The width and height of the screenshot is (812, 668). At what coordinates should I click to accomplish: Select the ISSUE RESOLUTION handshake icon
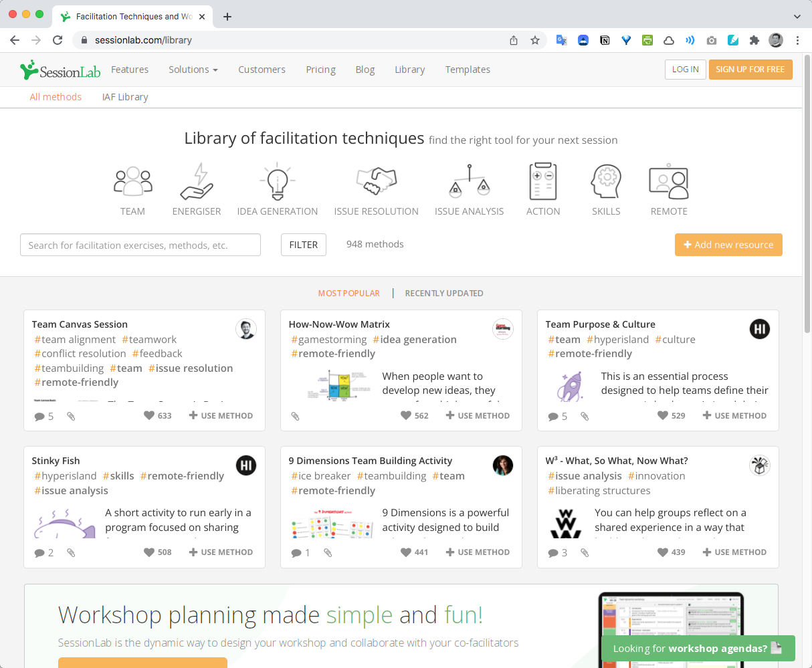pyautogui.click(x=377, y=181)
